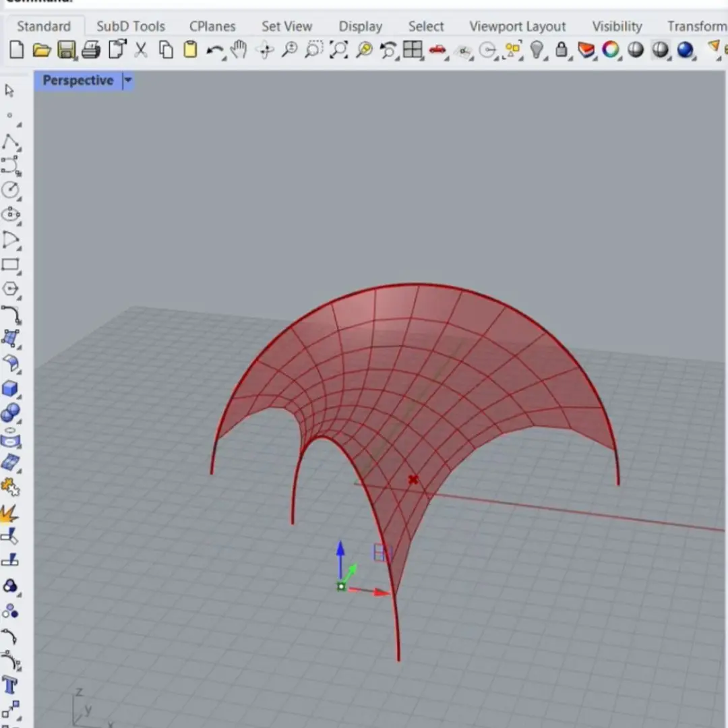The height and width of the screenshot is (728, 728).
Task: Toggle the Hide objects lightbulb icon
Action: click(537, 51)
